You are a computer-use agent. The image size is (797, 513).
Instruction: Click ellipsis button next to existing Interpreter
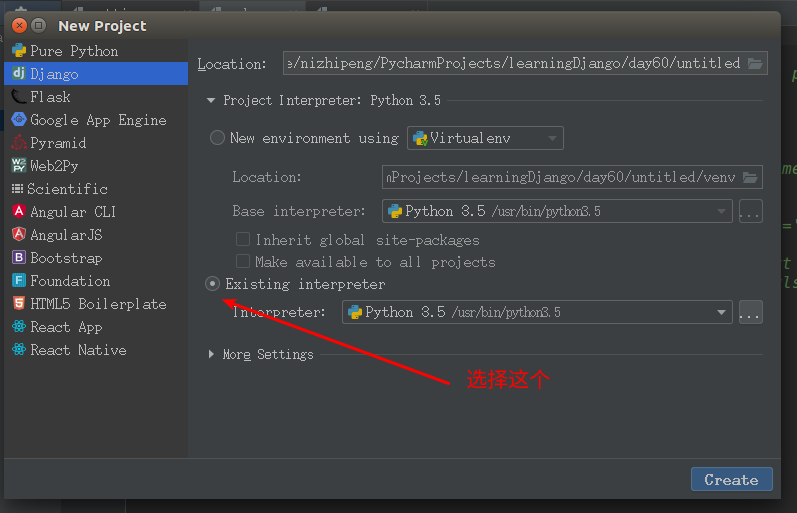tap(750, 312)
